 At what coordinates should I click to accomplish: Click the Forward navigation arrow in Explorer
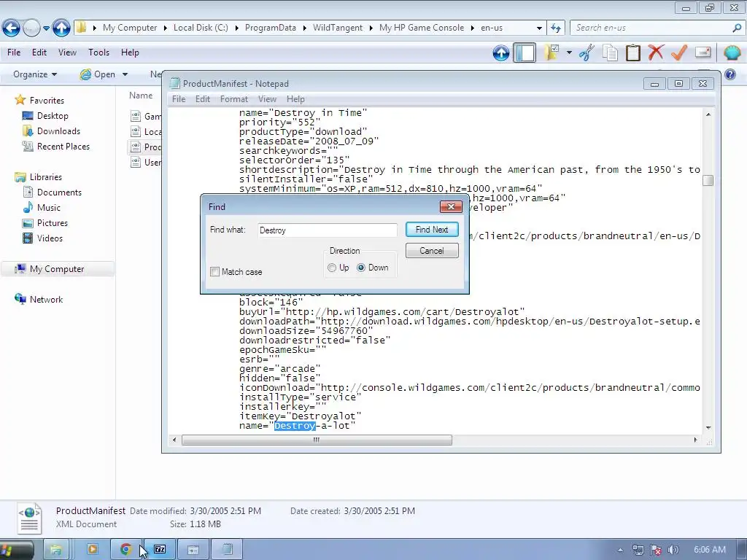[31, 28]
